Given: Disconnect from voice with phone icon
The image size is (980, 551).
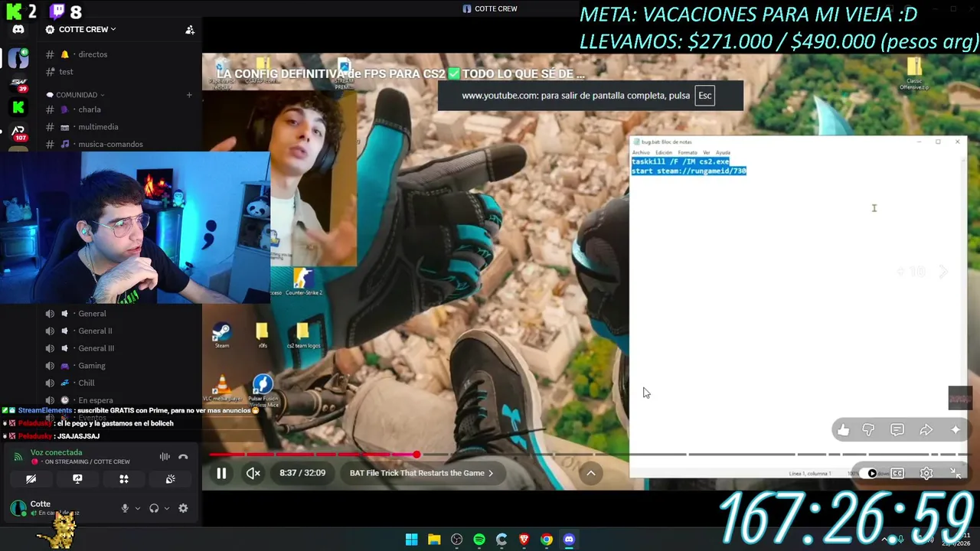Looking at the screenshot, I should click(x=183, y=457).
